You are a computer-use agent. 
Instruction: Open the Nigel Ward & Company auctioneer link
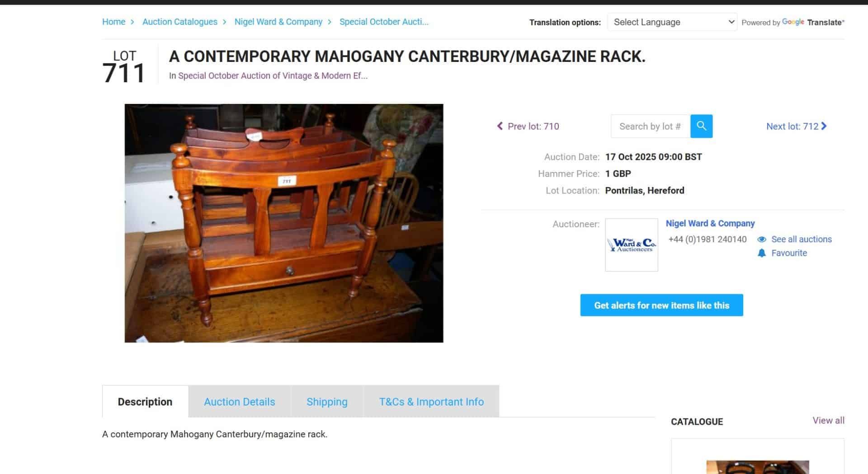(x=710, y=223)
